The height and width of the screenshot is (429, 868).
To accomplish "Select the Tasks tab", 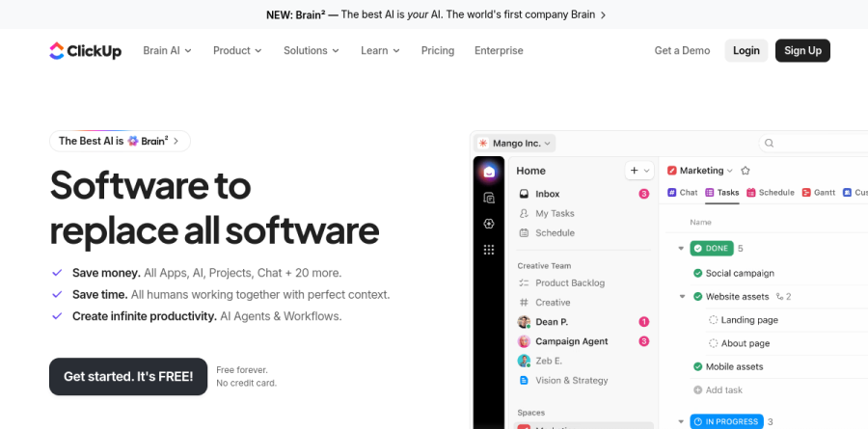I will pyautogui.click(x=721, y=193).
